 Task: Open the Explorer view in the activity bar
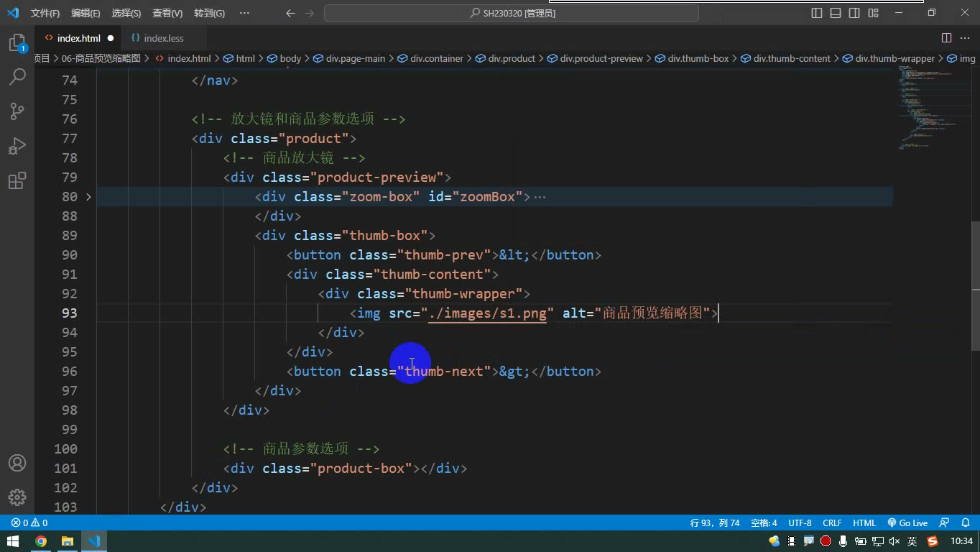17,42
